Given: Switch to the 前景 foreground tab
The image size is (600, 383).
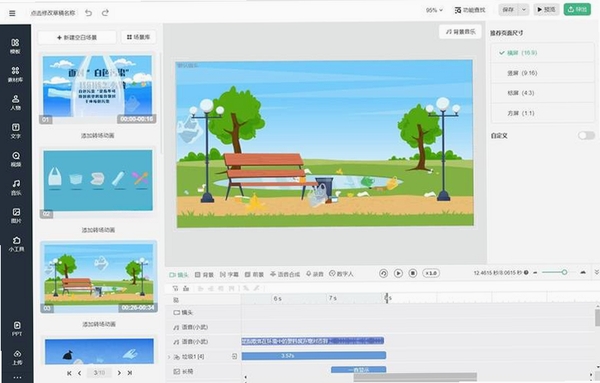Looking at the screenshot, I should click(254, 274).
